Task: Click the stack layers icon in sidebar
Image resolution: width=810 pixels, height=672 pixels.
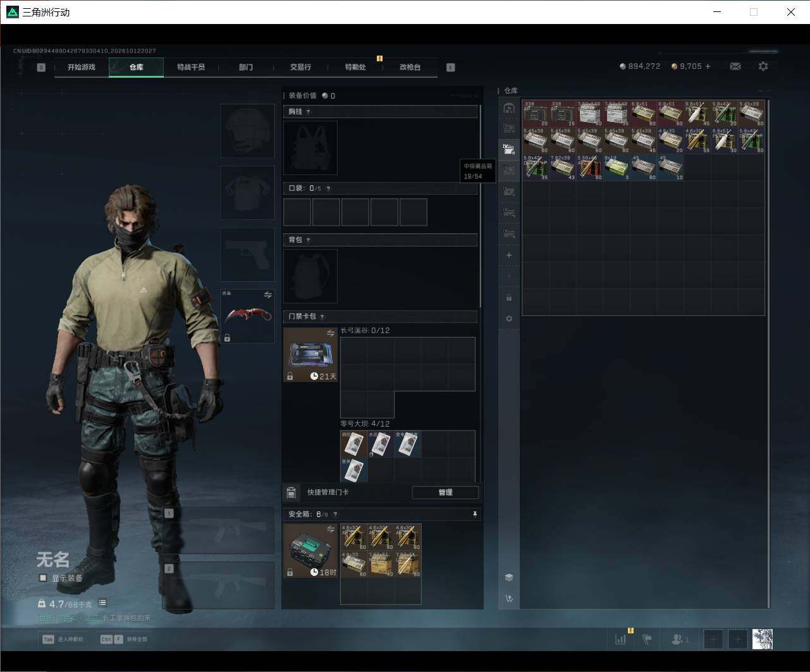Action: [509, 577]
